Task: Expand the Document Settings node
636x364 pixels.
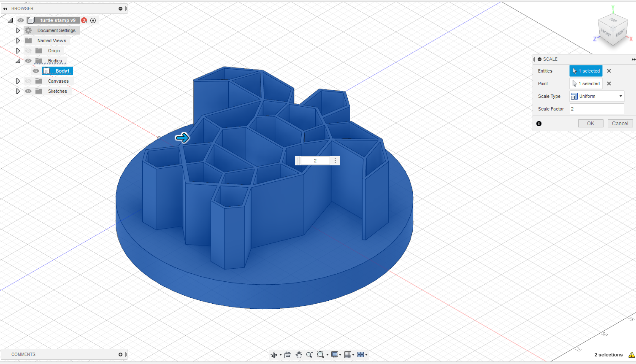Action: [x=18, y=30]
